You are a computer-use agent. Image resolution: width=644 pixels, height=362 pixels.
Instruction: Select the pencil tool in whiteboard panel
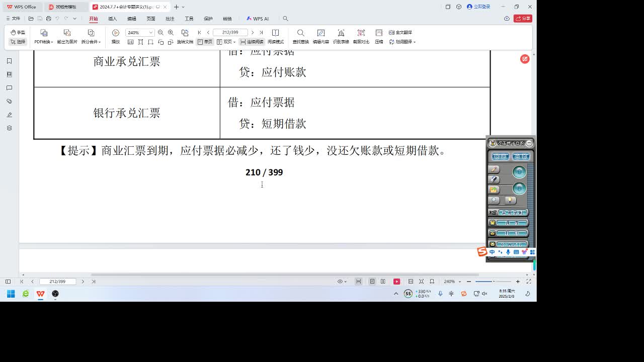495,169
